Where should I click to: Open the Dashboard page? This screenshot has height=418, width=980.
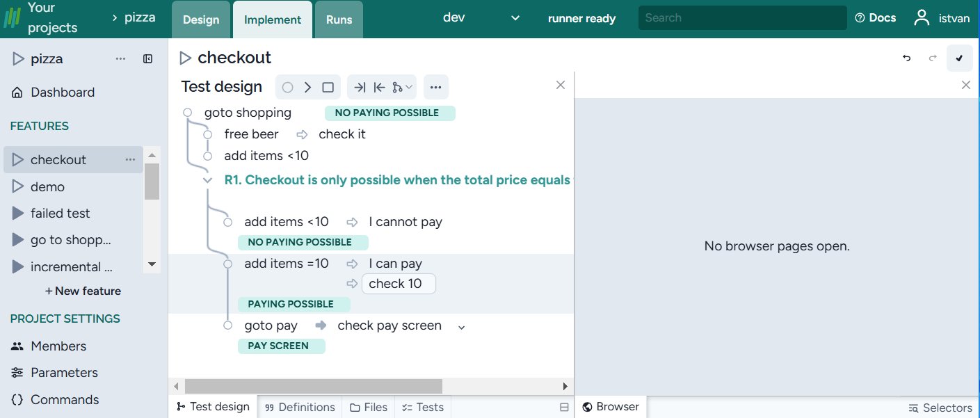pyautogui.click(x=53, y=93)
